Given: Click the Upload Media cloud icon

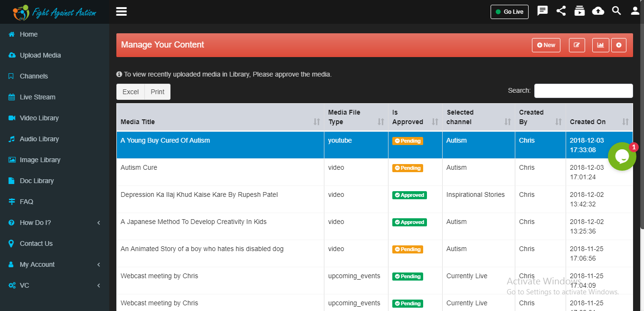Looking at the screenshot, I should (x=12, y=55).
